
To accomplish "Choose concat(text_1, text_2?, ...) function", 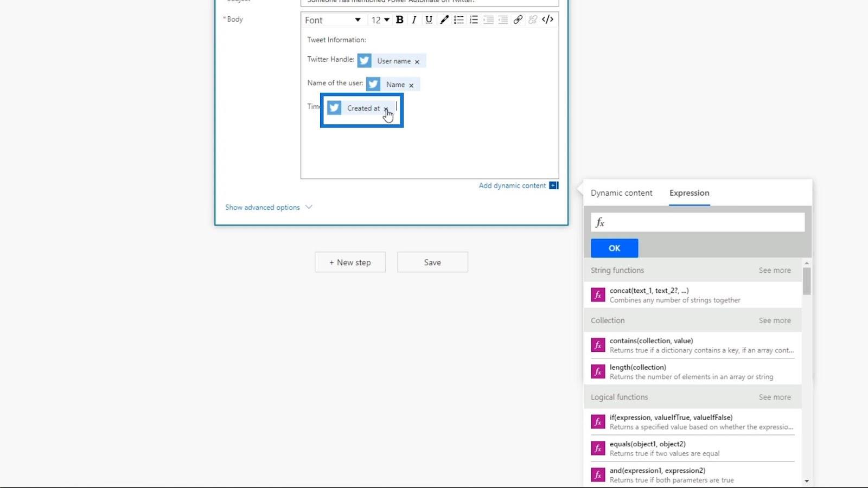I will (693, 295).
